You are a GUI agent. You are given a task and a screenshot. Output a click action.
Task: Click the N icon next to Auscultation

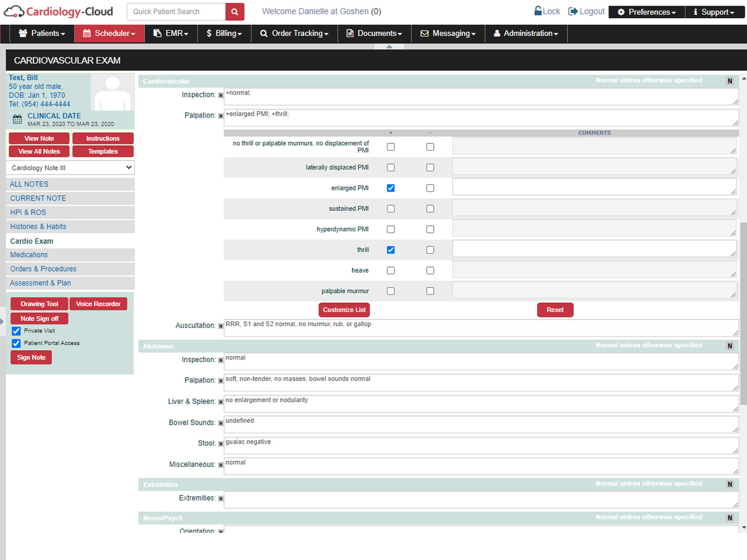[220, 326]
